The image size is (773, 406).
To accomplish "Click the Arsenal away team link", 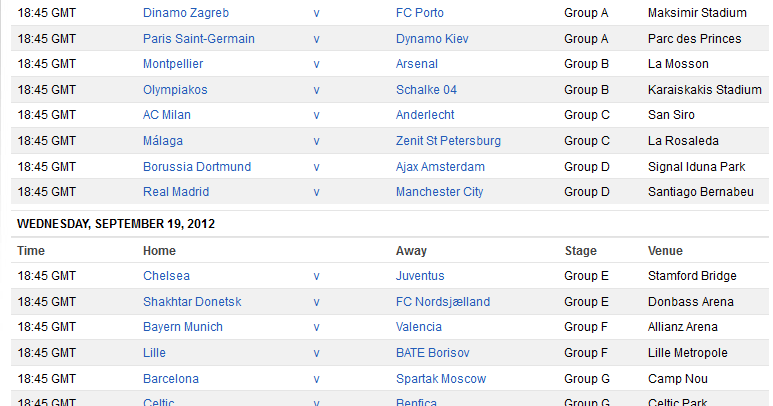I will [417, 64].
